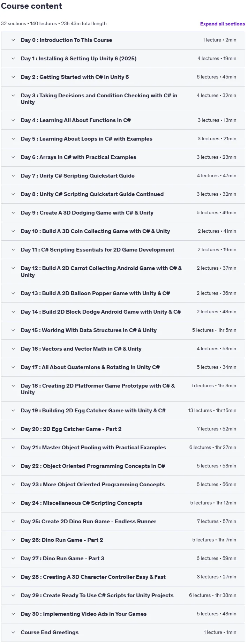Expand chevron for Day 0 Introduction section
Image resolution: width=248 pixels, height=644 pixels.
click(13, 40)
